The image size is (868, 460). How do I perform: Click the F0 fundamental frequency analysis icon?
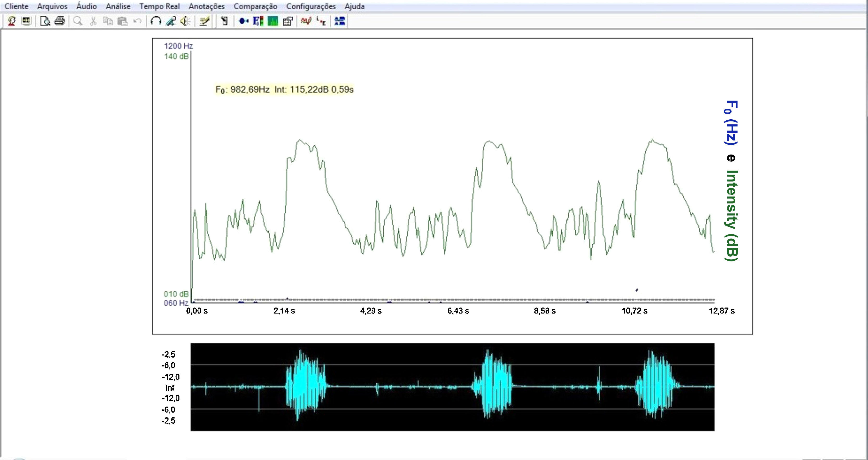[x=258, y=21]
